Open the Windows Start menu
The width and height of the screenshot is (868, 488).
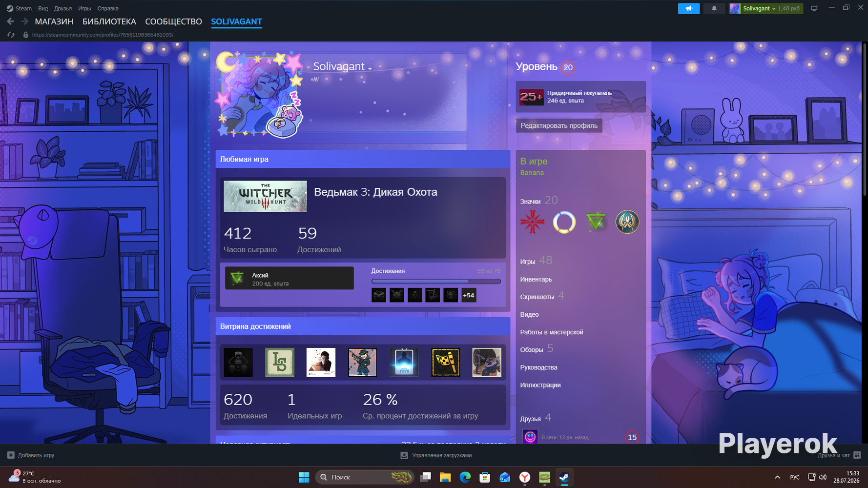304,477
